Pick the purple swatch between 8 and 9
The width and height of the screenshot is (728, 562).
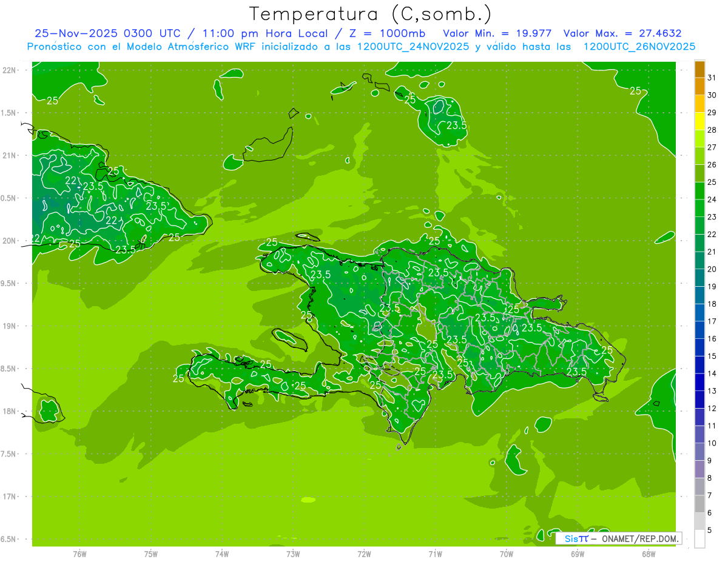point(699,469)
